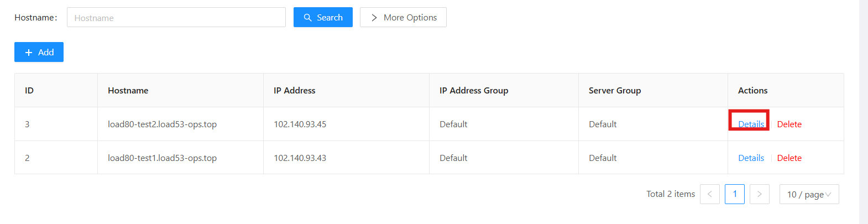Screen dimensions: 868x224
Task: Click the Hostname column header
Action: pyautogui.click(x=128, y=91)
